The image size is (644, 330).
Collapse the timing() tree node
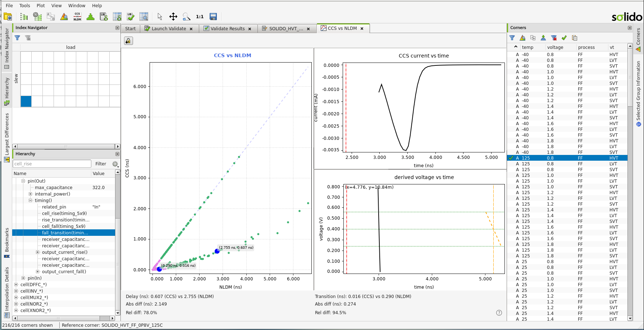[x=31, y=201]
